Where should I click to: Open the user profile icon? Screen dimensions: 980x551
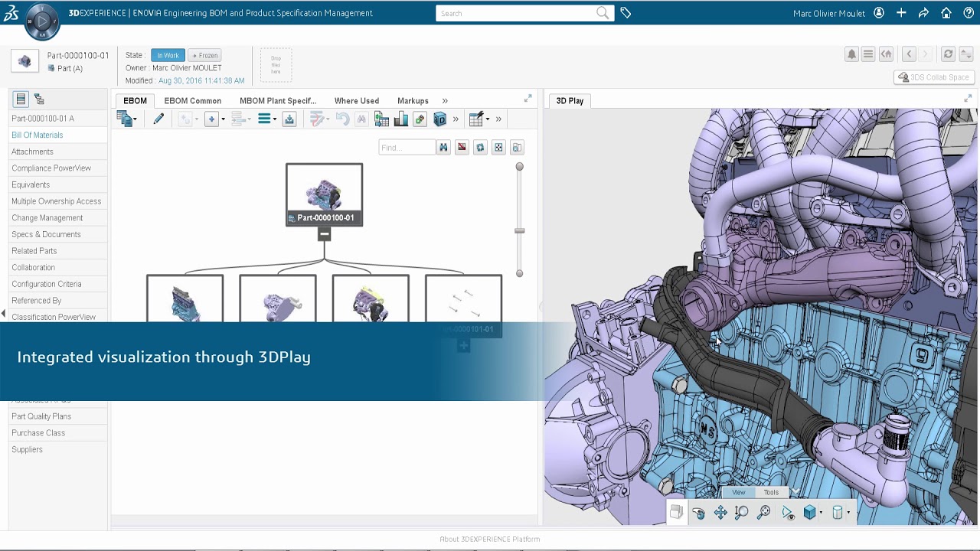[x=879, y=13]
